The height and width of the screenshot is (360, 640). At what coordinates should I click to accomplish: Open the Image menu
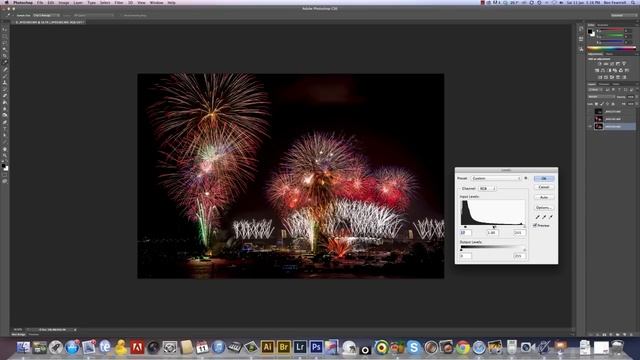(x=64, y=2)
